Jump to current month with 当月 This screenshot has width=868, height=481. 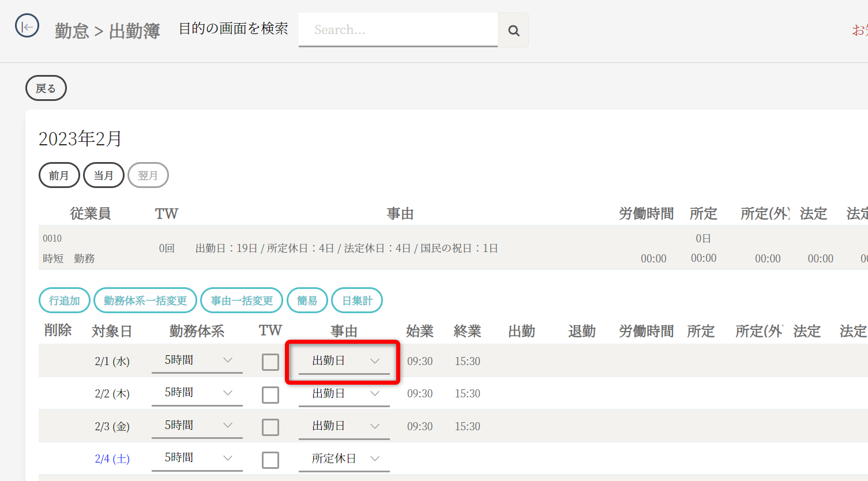coord(104,175)
